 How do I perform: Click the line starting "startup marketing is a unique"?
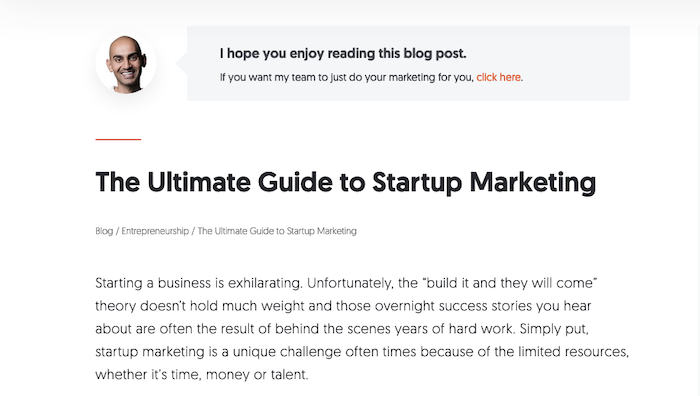(x=362, y=352)
